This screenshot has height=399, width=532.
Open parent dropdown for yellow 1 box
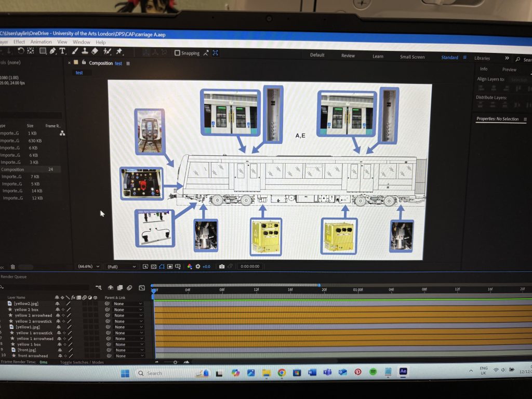pyautogui.click(x=129, y=344)
